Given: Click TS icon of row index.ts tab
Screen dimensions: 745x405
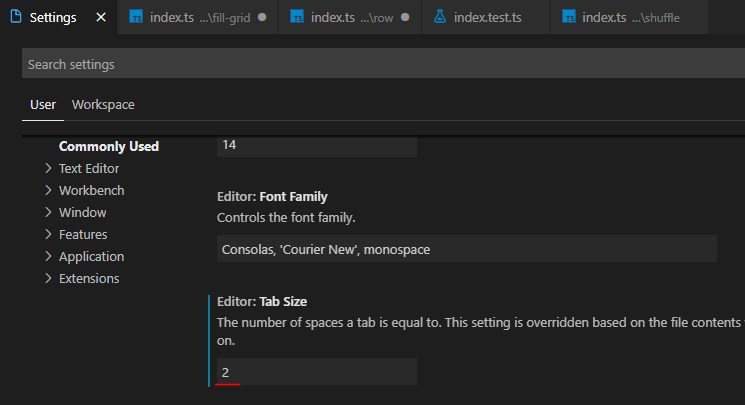Looking at the screenshot, I should (297, 17).
